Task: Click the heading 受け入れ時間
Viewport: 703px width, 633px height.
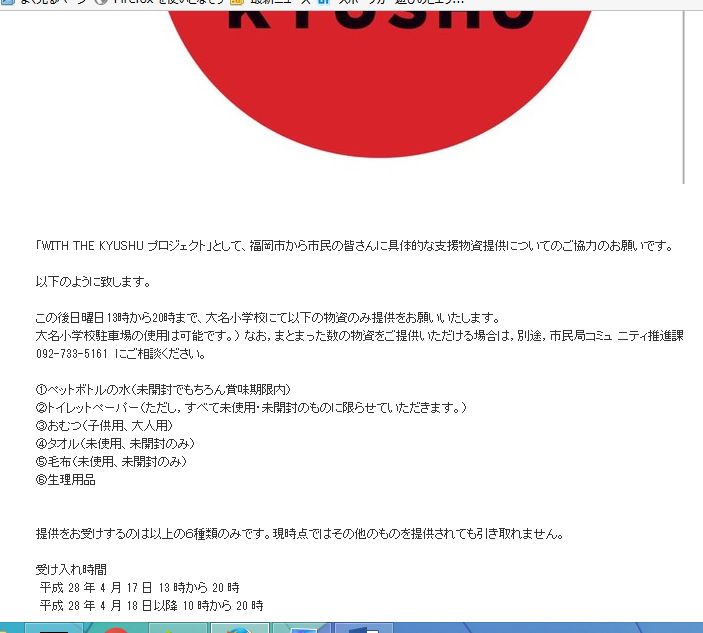Action: (71, 569)
